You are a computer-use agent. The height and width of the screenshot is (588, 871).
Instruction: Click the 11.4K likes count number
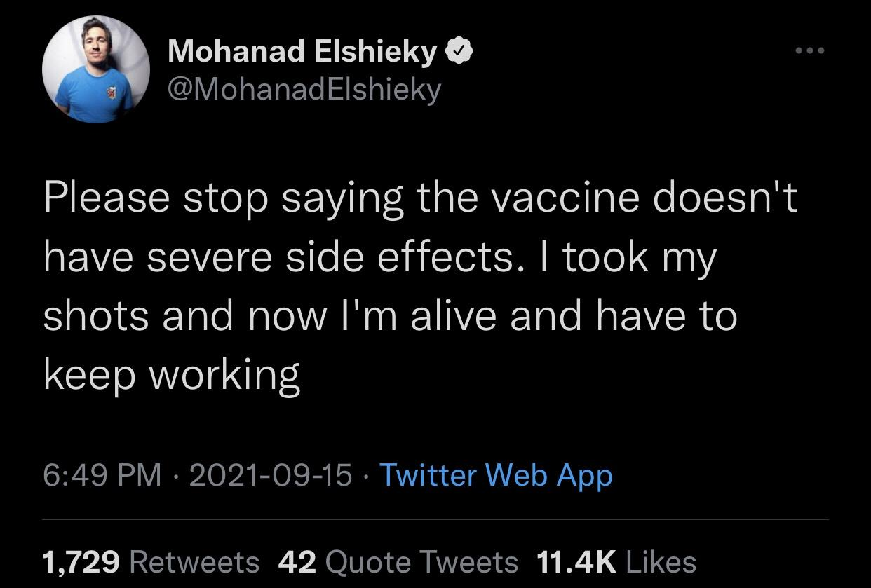(x=576, y=561)
